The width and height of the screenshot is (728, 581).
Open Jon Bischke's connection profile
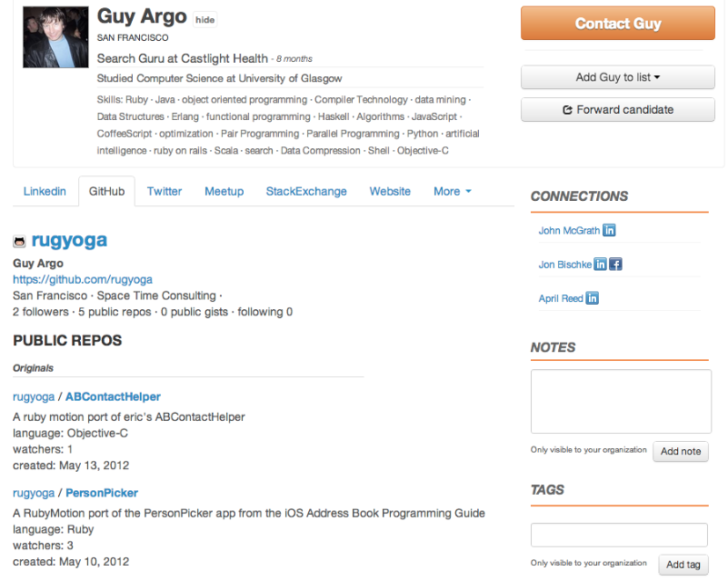565,265
